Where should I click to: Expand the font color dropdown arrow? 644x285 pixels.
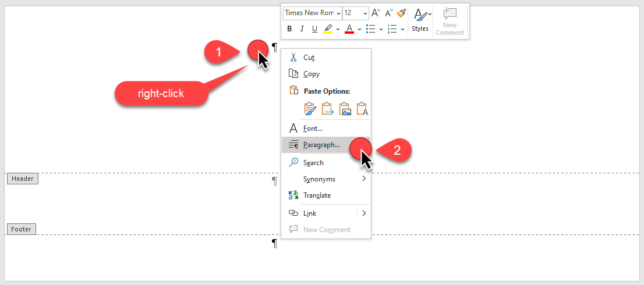click(359, 29)
